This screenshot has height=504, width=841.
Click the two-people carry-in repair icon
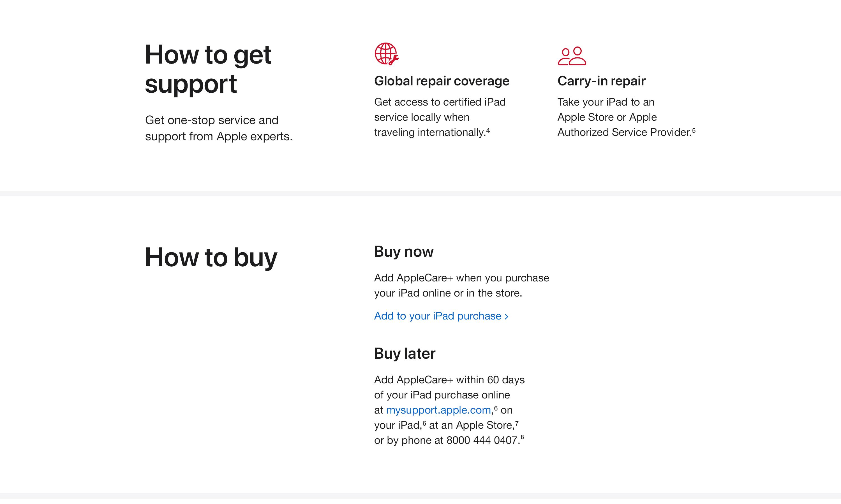tap(572, 56)
